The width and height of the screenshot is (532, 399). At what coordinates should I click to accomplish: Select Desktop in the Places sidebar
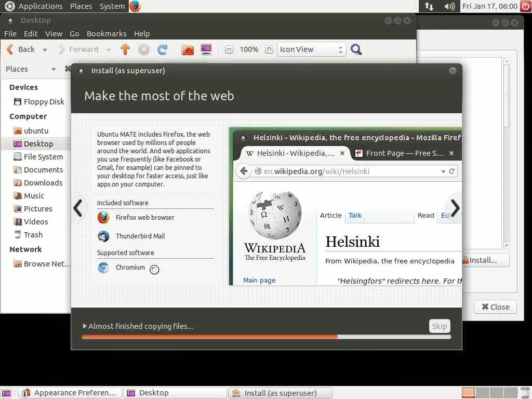33,144
